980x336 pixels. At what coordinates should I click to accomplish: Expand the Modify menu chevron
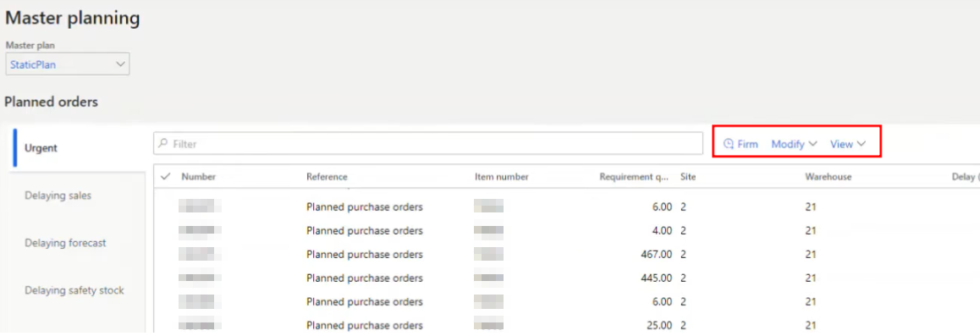(812, 144)
